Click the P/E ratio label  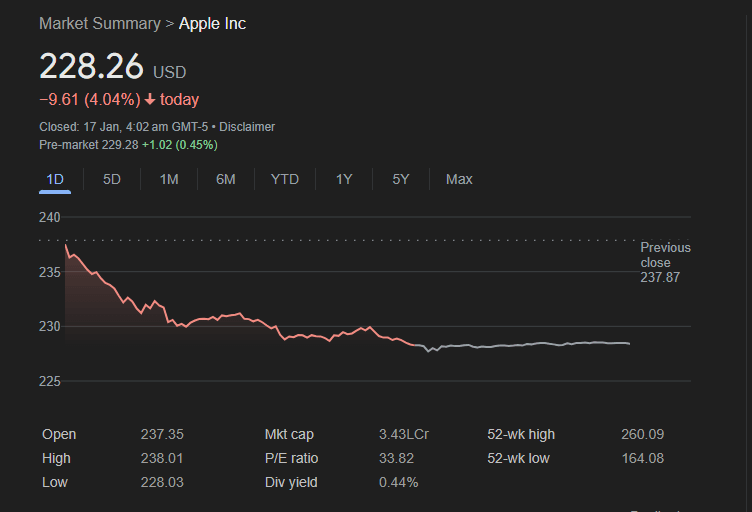coord(292,458)
